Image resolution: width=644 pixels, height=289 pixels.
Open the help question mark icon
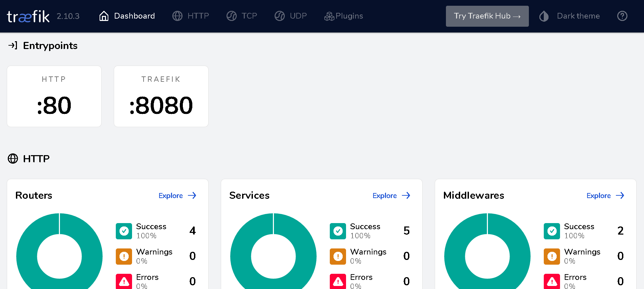(622, 16)
